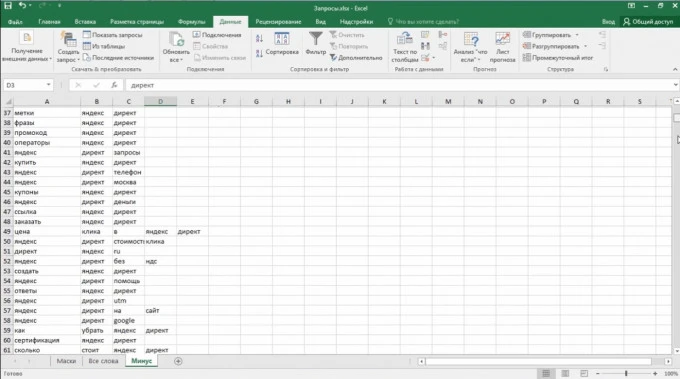
Task: Open Последние источники list
Action: [x=118, y=57]
